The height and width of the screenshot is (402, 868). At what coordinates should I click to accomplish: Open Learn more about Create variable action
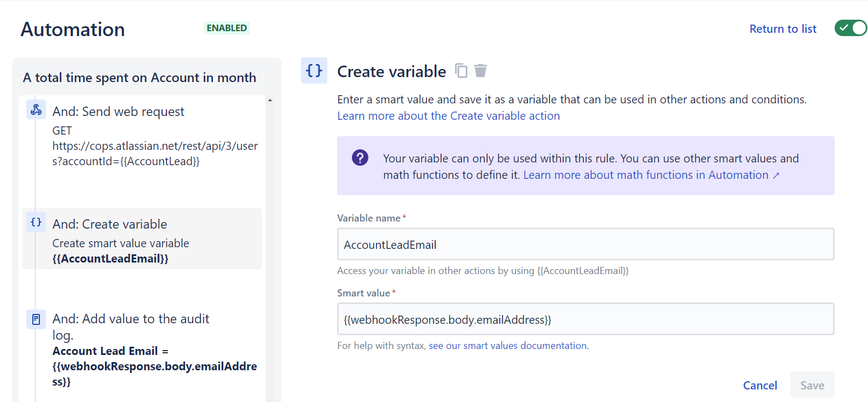click(x=448, y=116)
